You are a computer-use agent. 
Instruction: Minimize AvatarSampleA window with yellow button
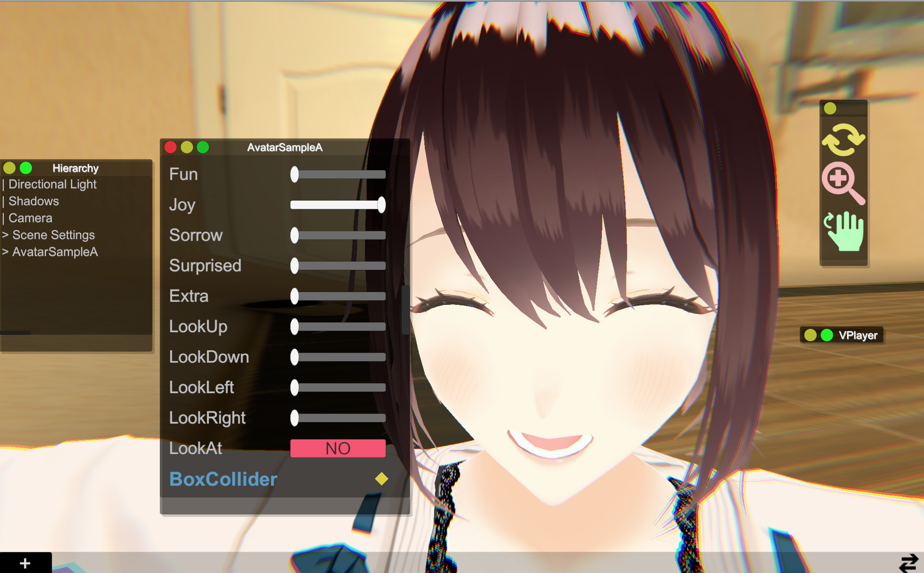(187, 148)
